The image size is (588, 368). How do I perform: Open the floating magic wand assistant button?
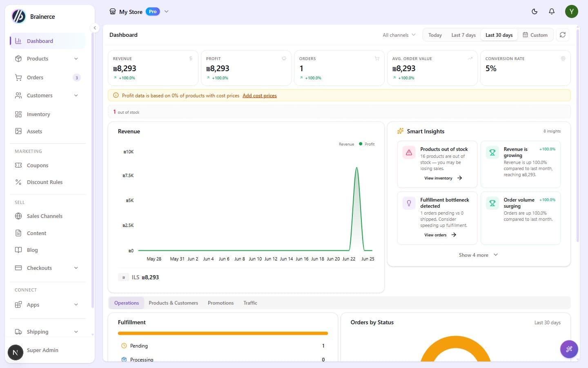(x=569, y=349)
